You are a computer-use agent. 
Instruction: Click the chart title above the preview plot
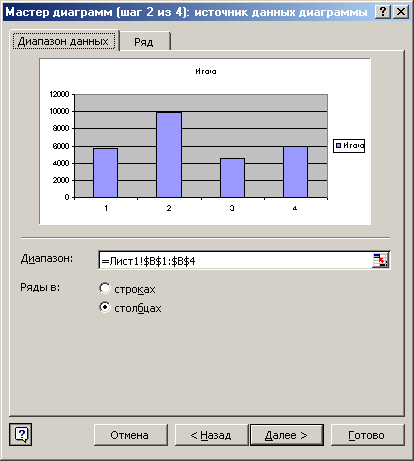pos(206,71)
